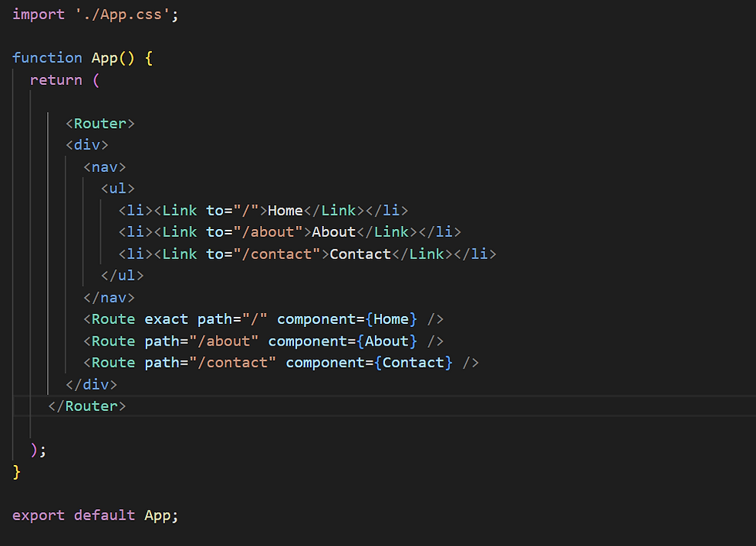Click the Route exact path="/" line
Screen dimensions: 756x546
263,319
